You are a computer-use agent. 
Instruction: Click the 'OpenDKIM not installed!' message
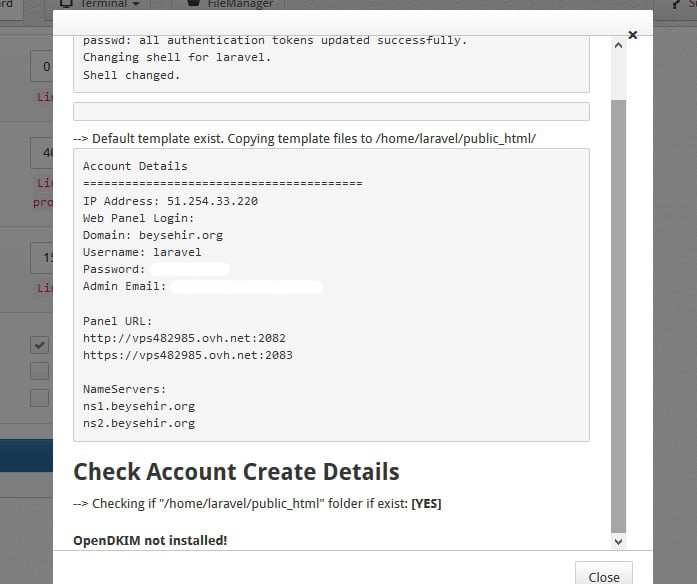[150, 540]
